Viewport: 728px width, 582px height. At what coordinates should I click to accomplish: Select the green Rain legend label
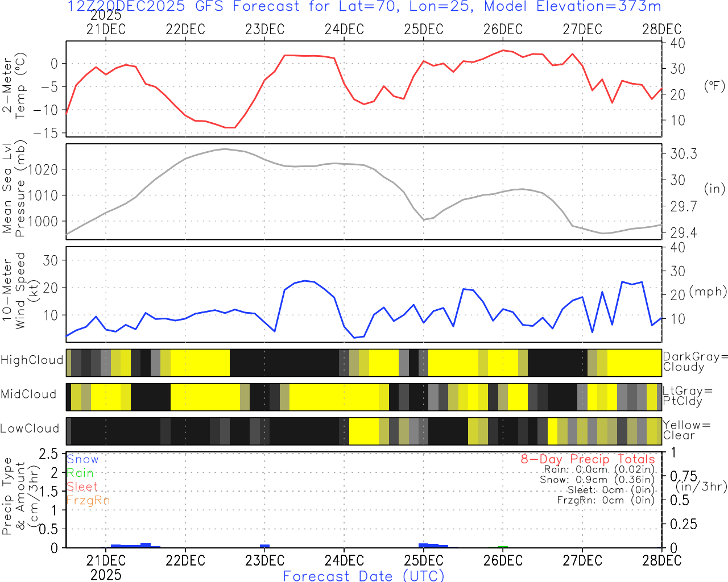coord(80,473)
